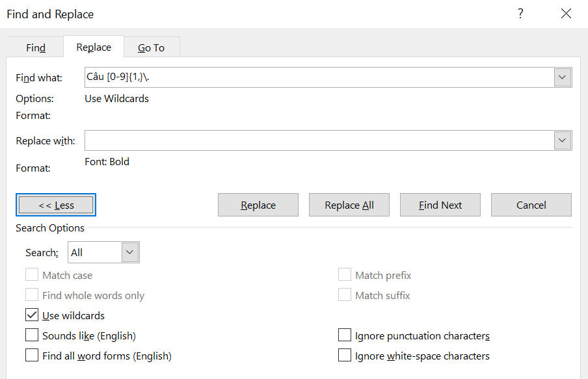Switch to the Find tab
Viewport: 588px width, 379px height.
click(x=36, y=47)
